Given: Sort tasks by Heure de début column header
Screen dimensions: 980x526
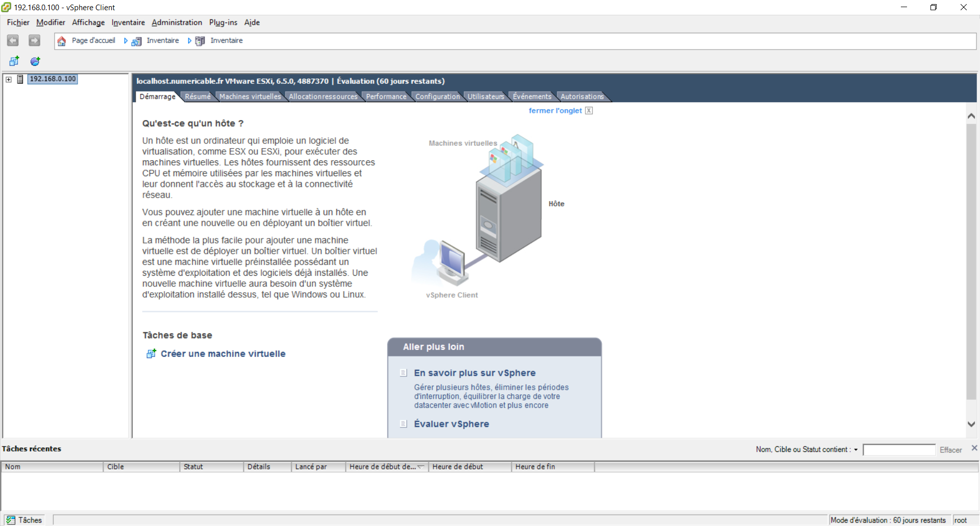Looking at the screenshot, I should (x=470, y=466).
